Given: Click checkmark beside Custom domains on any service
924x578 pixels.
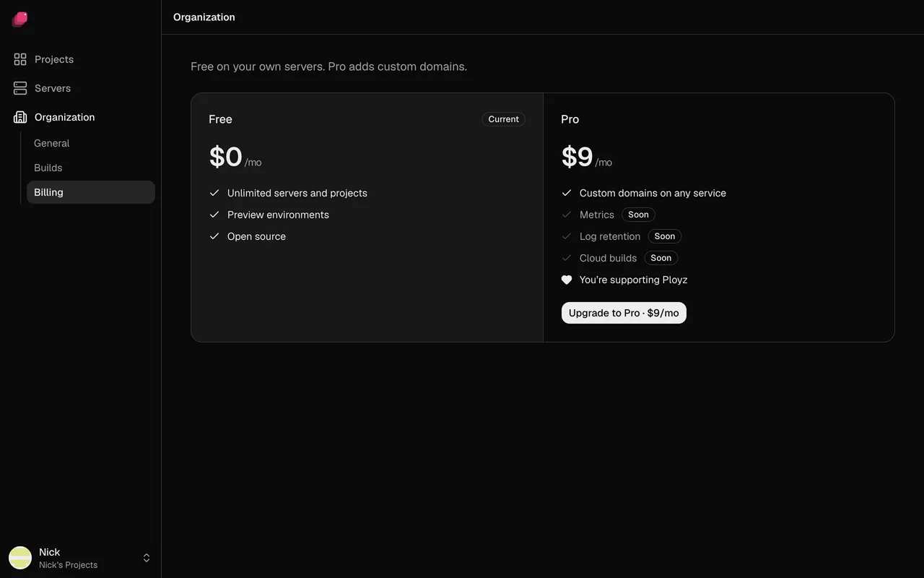Looking at the screenshot, I should click(567, 193).
